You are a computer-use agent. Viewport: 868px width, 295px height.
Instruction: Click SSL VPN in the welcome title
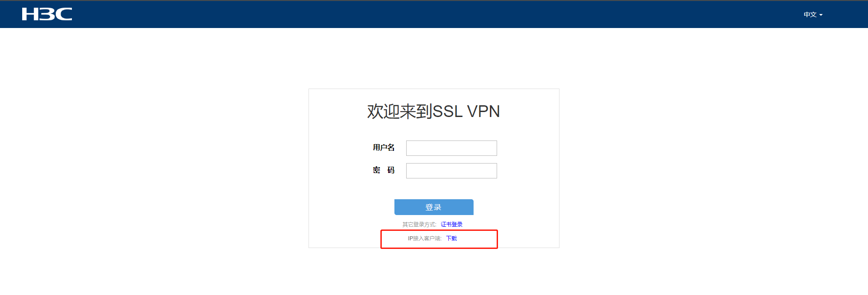tap(466, 111)
